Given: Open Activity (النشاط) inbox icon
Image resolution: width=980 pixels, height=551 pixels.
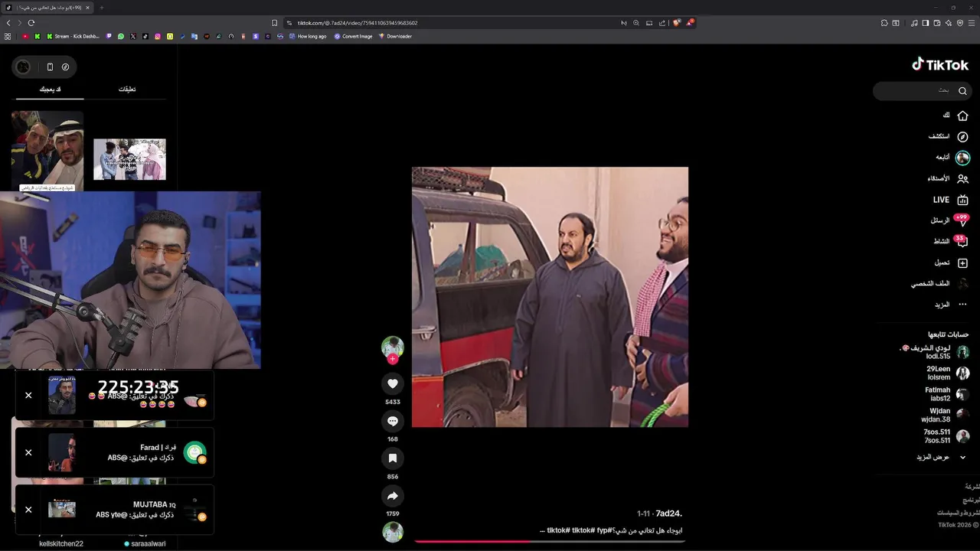Looking at the screenshot, I should coord(962,242).
